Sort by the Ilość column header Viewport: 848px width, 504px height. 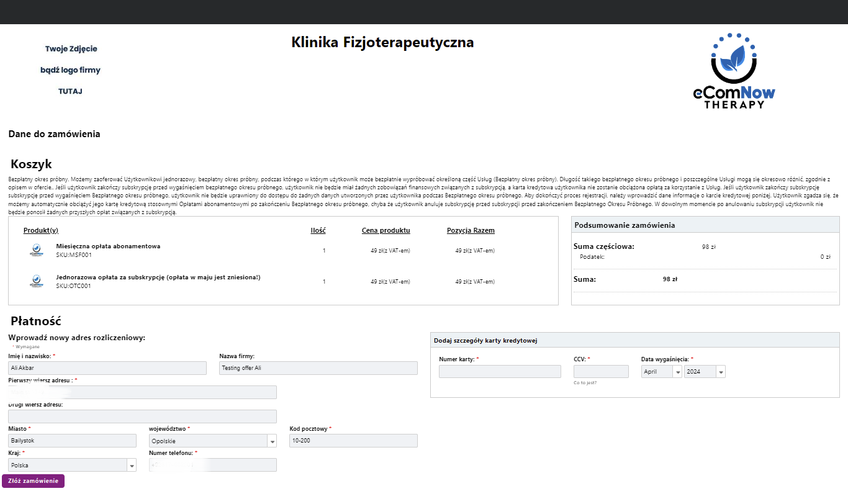[x=318, y=230]
